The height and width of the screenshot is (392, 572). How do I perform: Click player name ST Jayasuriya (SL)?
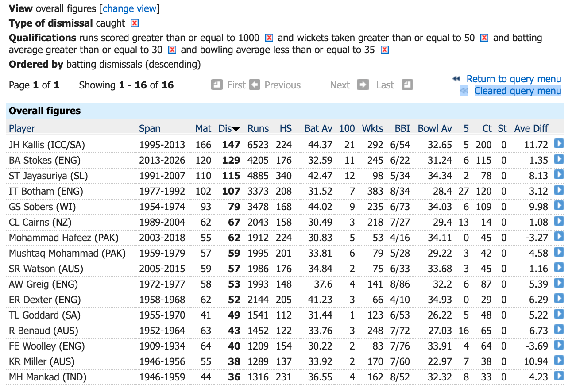[x=48, y=176]
